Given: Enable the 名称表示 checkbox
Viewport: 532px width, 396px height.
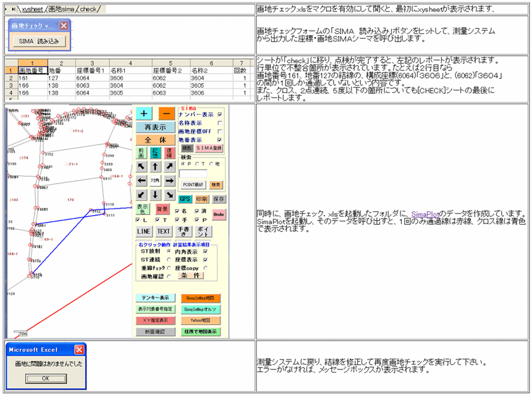Looking at the screenshot, I should click(219, 123).
